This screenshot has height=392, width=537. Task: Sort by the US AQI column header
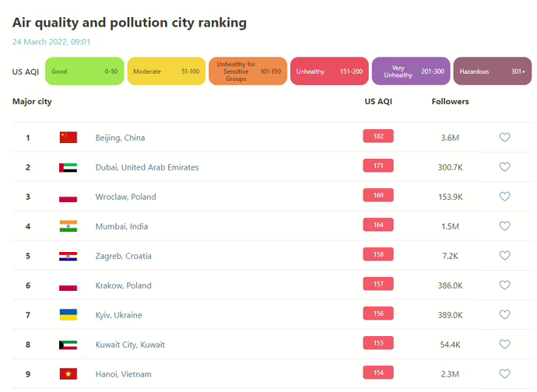(x=378, y=101)
